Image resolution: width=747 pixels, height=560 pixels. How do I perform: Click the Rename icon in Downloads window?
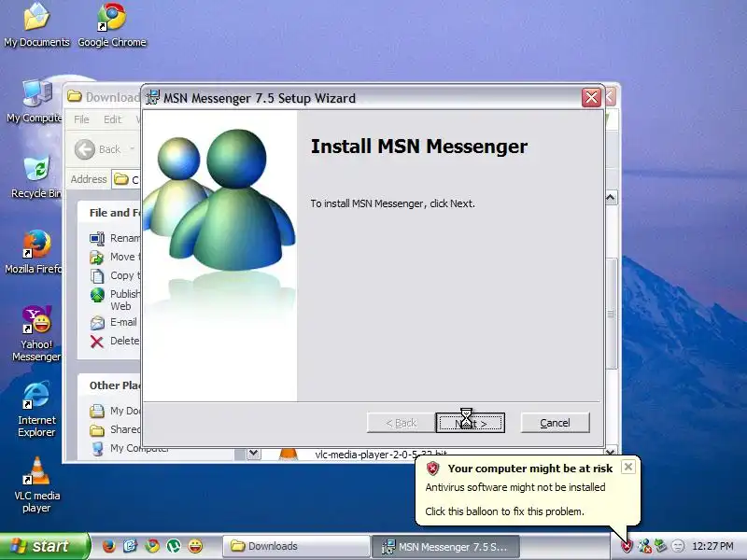97,238
